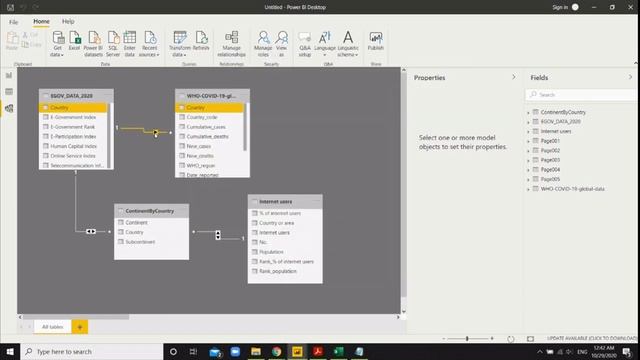The width and height of the screenshot is (640, 360).
Task: Switch to Data view in sidebar
Action: (9, 91)
